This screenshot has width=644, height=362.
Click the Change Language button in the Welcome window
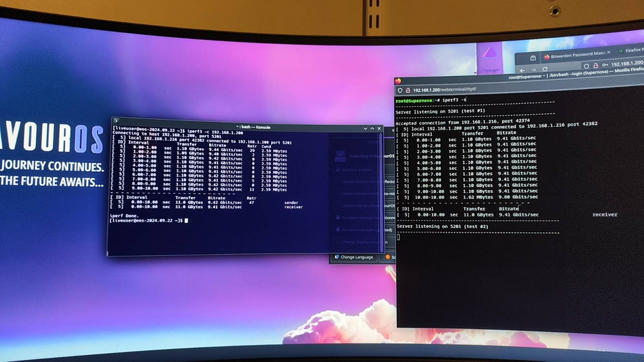tap(354, 257)
